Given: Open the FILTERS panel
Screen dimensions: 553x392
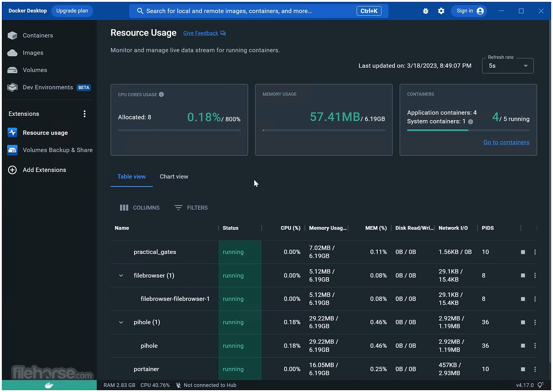Looking at the screenshot, I should click(x=191, y=208).
